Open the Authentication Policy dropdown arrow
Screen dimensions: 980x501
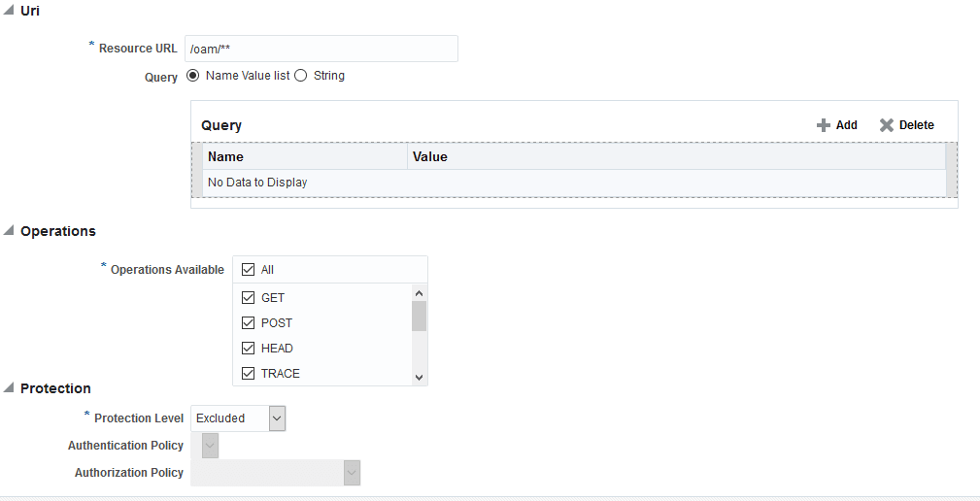pyautogui.click(x=211, y=446)
